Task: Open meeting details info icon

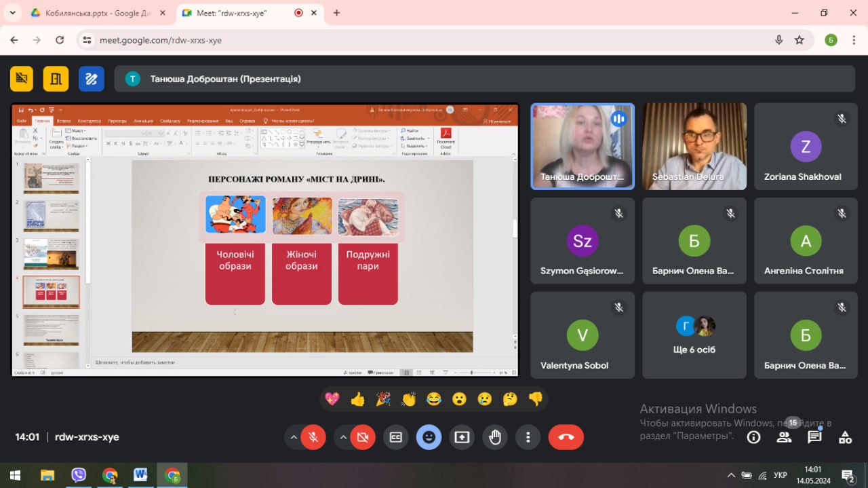Action: (x=753, y=437)
